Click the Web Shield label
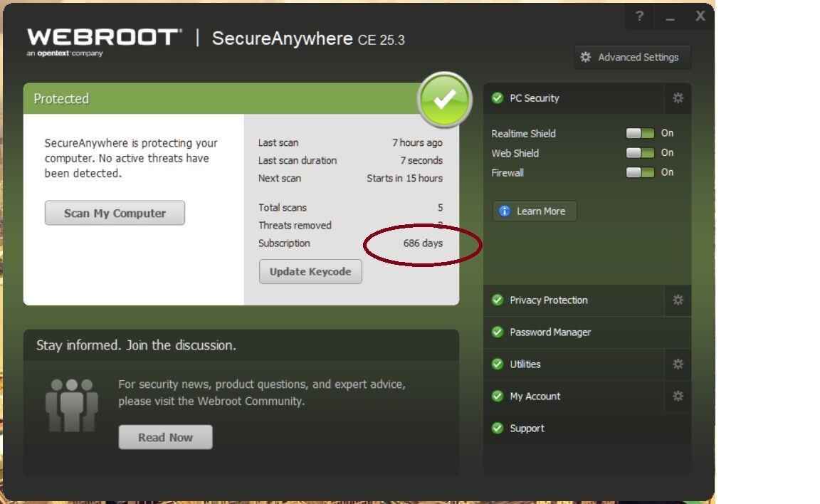 coord(515,153)
